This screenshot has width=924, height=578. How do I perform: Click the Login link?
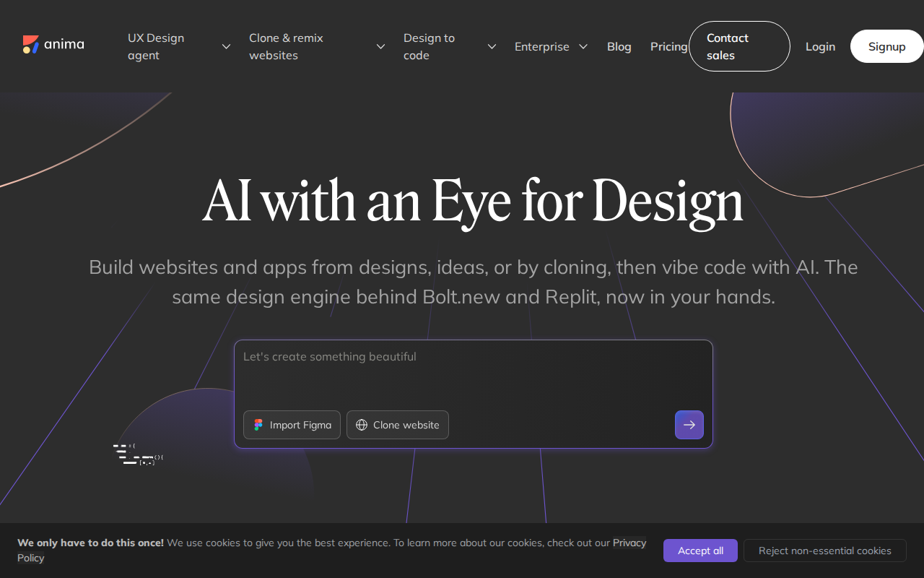coord(820,47)
